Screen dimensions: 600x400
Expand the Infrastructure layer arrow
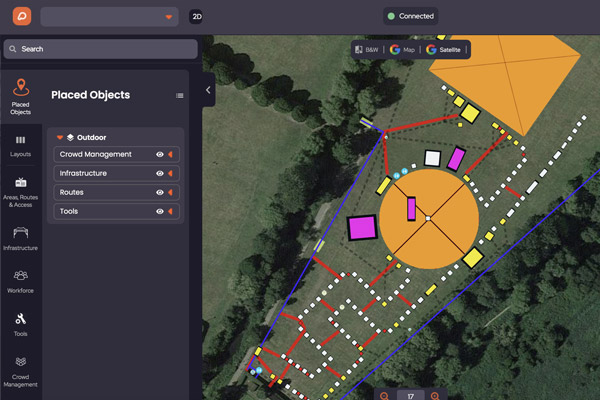point(171,173)
